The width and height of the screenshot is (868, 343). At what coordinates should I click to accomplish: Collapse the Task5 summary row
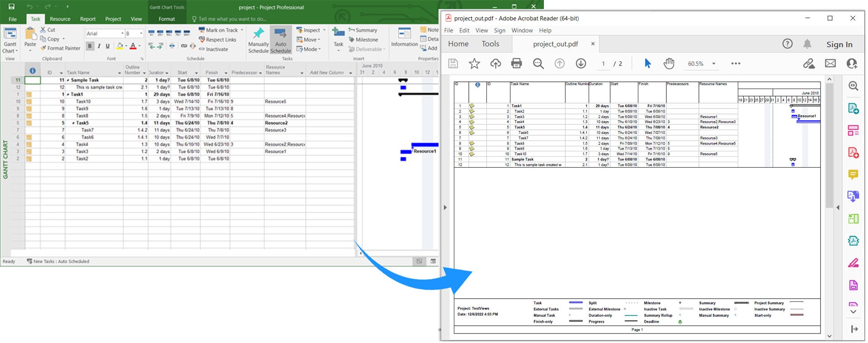(x=73, y=123)
